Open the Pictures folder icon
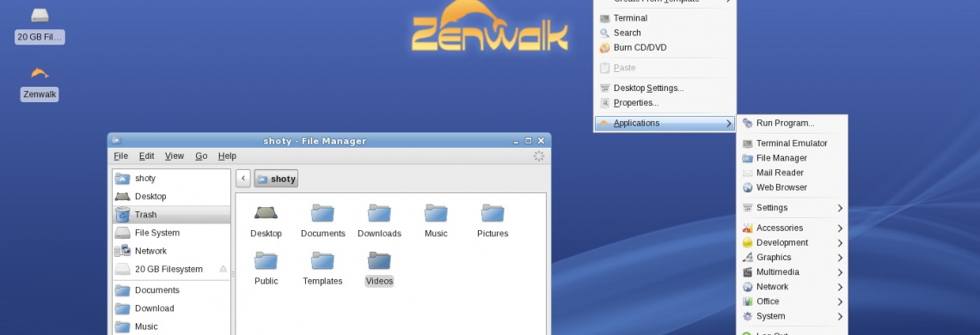The height and width of the screenshot is (335, 980). (493, 213)
